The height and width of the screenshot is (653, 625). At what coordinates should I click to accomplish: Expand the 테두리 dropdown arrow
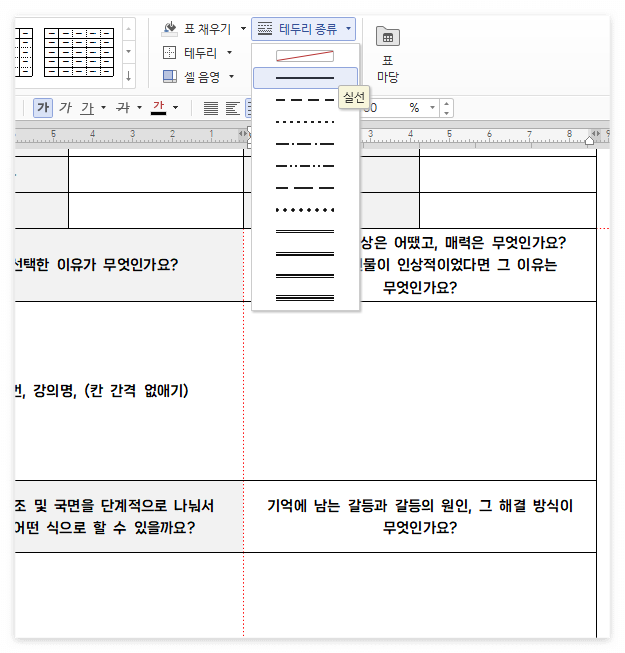229,53
